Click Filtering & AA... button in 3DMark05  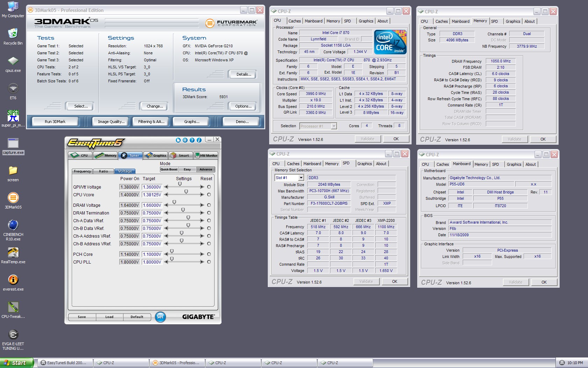tap(151, 122)
